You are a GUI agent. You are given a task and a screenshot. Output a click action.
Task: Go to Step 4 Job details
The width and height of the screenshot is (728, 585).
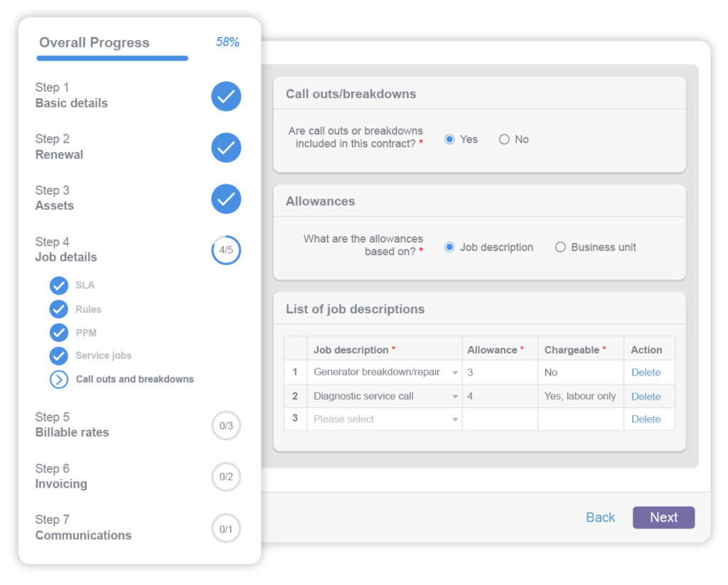pos(66,249)
